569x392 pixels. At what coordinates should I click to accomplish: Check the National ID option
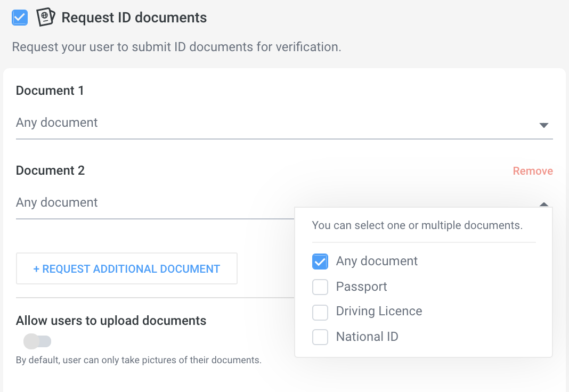[x=320, y=337]
